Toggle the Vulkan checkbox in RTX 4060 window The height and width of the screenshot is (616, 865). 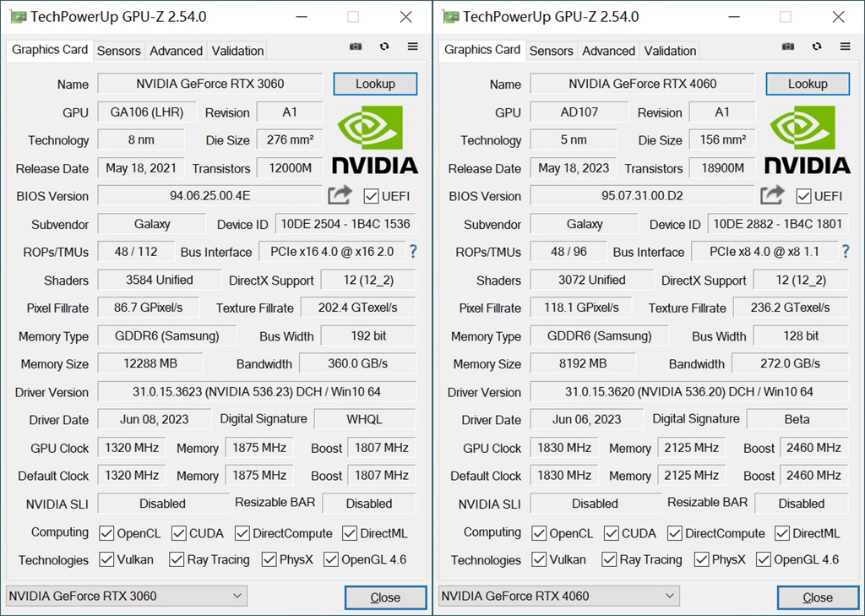[x=539, y=559]
